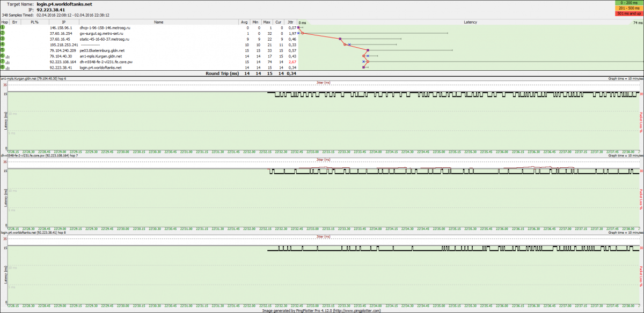644x313 pixels.
Task: Click the PL% column header
Action: tap(35, 22)
